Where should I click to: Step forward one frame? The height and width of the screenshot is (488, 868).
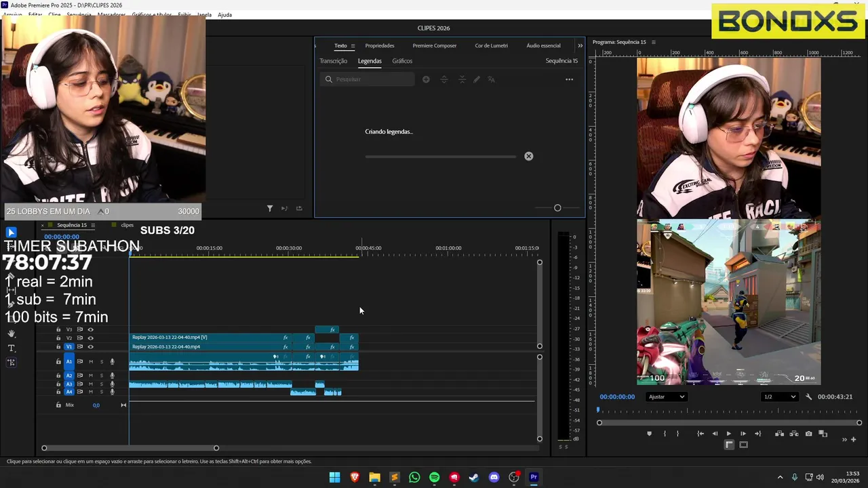(743, 434)
